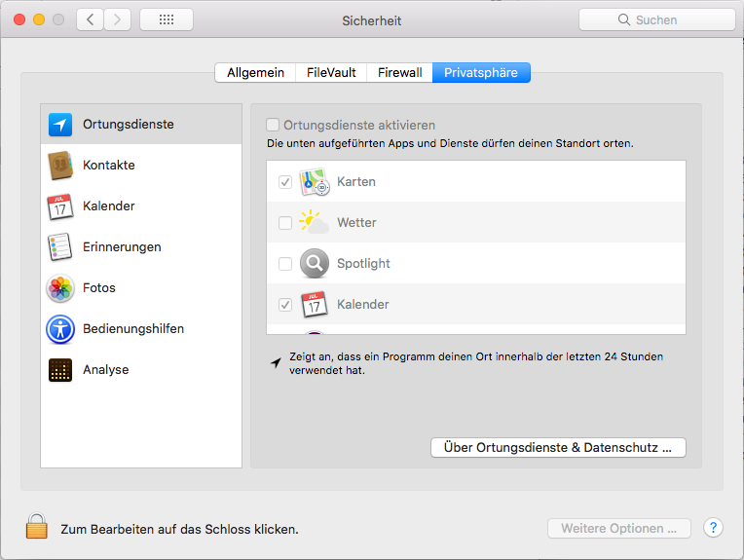The image size is (744, 560).
Task: Click the Wetter app name text
Action: [x=356, y=223]
